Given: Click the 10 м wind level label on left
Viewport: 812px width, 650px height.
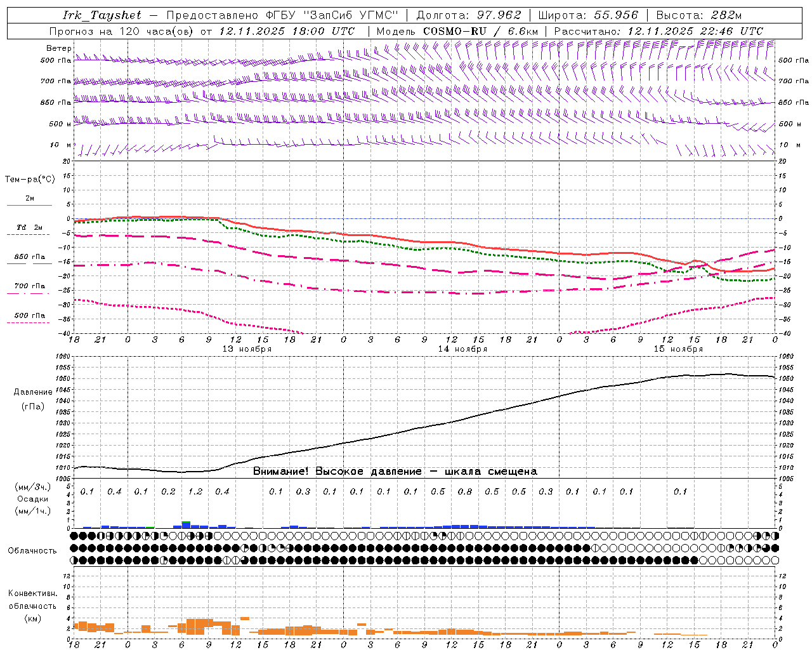Looking at the screenshot, I should tap(61, 145).
